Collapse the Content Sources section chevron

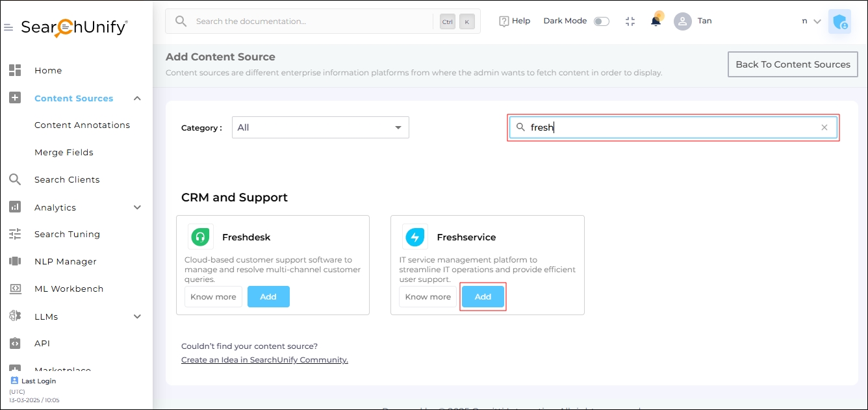coord(137,98)
